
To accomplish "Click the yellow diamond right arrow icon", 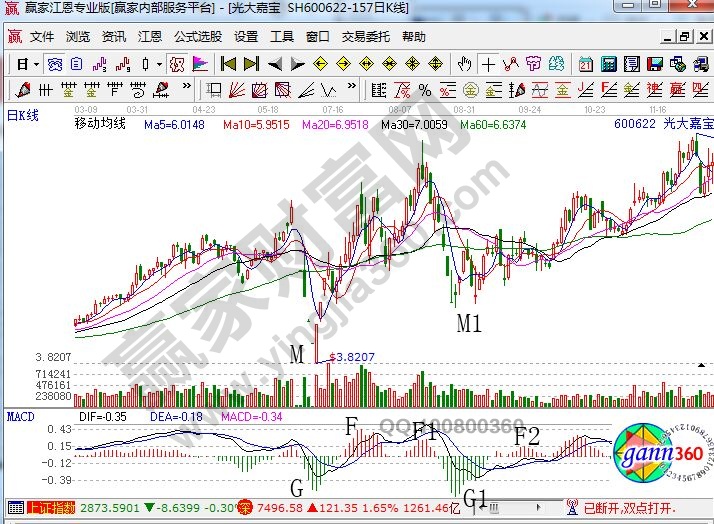I will click(343, 64).
